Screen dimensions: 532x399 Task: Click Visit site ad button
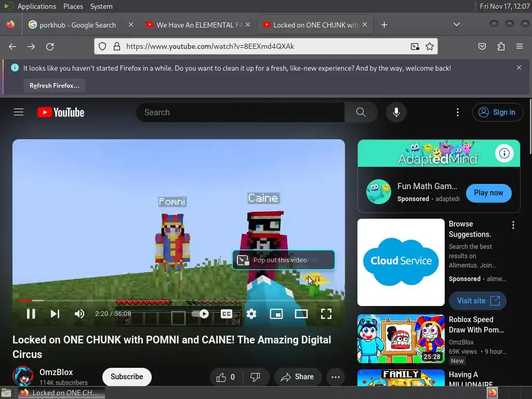point(478,301)
